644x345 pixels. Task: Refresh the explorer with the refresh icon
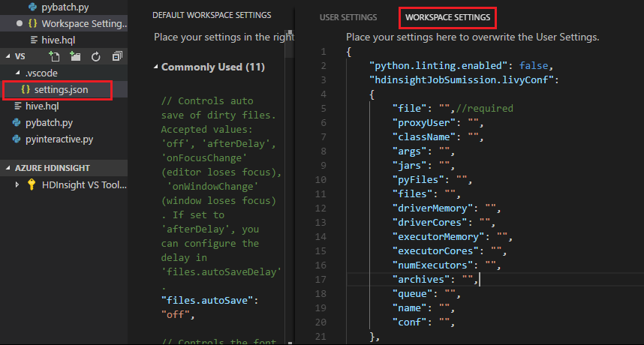point(96,56)
